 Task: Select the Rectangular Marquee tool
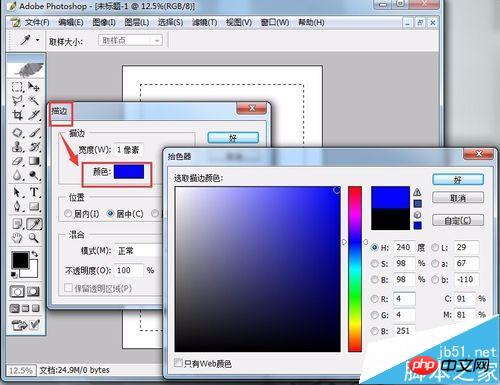[17, 87]
